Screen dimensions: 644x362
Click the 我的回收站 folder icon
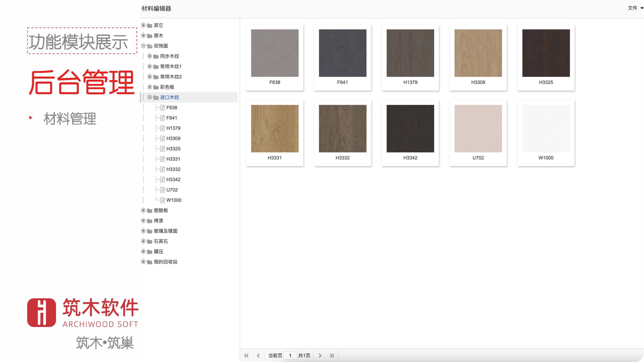pyautogui.click(x=150, y=262)
